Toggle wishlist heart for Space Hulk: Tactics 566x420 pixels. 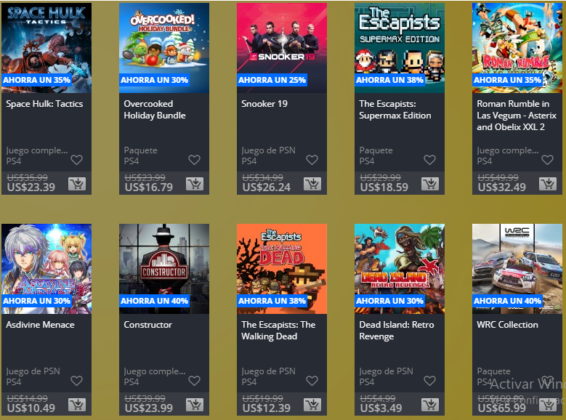tap(77, 159)
